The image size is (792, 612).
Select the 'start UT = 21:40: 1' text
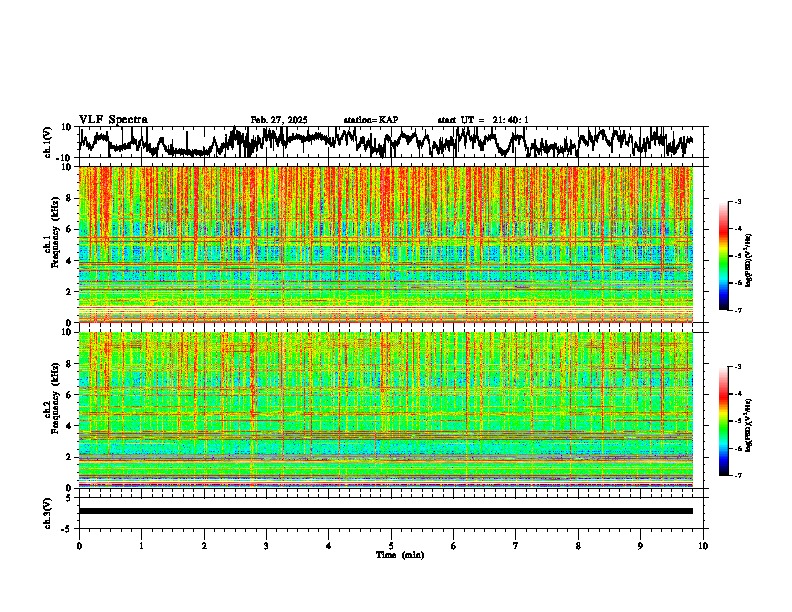tap(483, 120)
